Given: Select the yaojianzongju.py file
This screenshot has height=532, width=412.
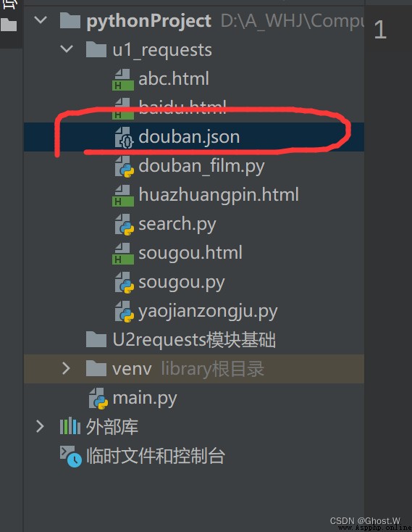Looking at the screenshot, I should tap(208, 312).
